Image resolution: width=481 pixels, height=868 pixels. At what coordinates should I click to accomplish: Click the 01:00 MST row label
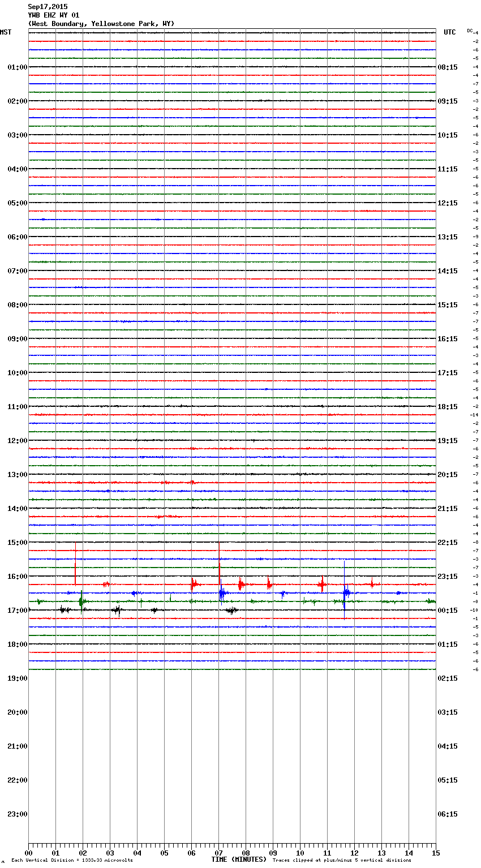[x=18, y=67]
